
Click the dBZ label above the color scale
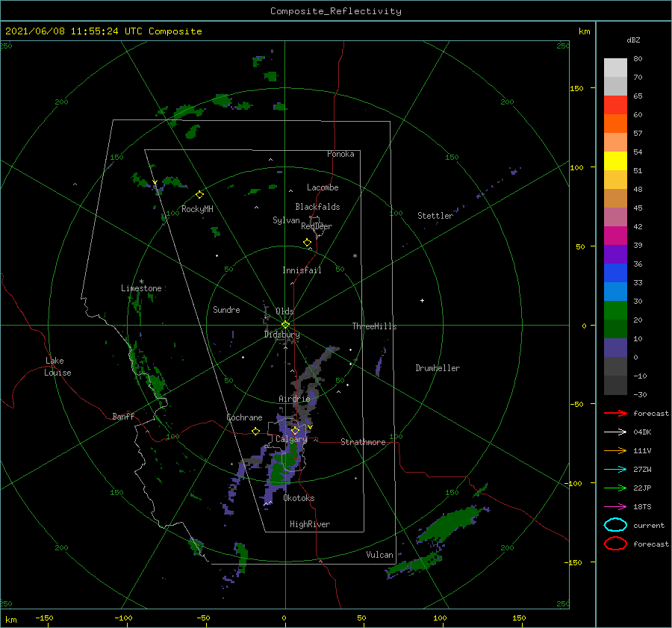(x=633, y=40)
